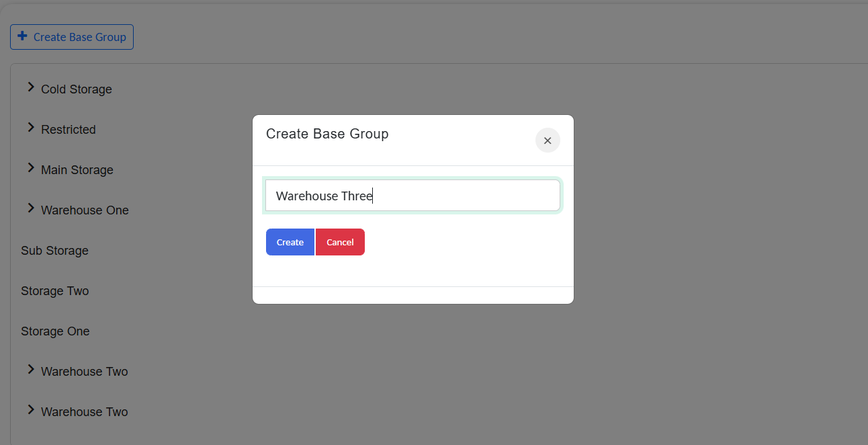Select the Cold Storage tree label
The width and height of the screenshot is (868, 445).
click(x=77, y=89)
